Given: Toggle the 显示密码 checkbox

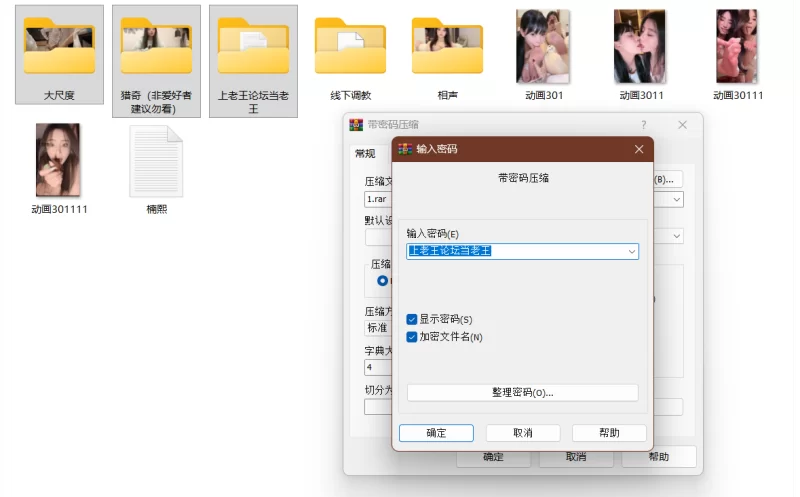Looking at the screenshot, I should (x=412, y=319).
